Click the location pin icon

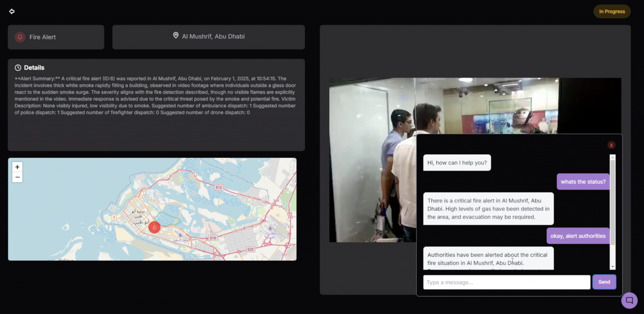pyautogui.click(x=176, y=35)
